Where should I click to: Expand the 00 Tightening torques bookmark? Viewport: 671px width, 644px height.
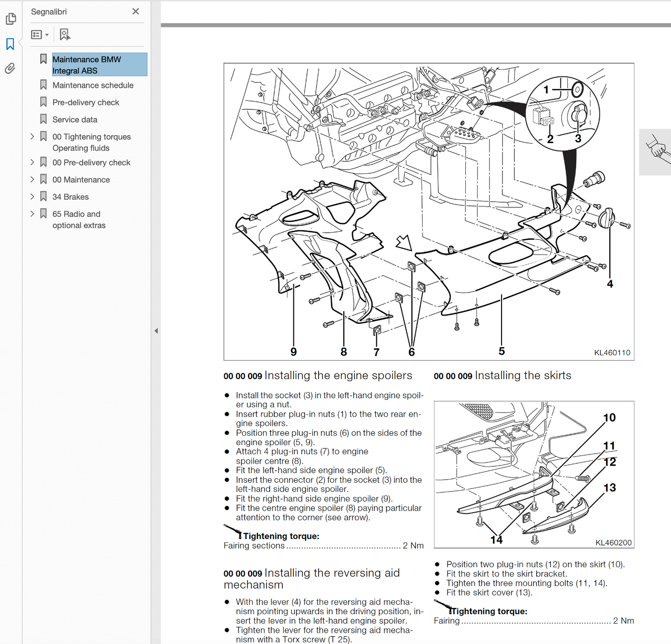pyautogui.click(x=32, y=137)
